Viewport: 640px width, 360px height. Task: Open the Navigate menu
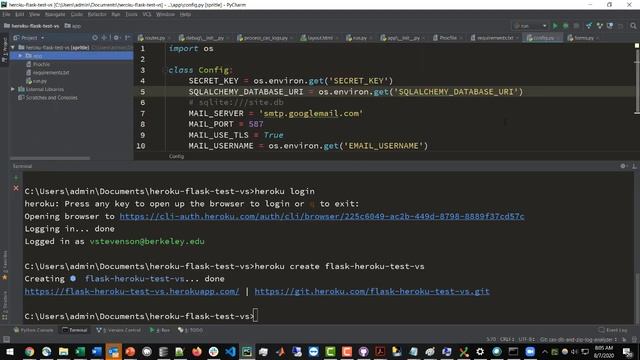[55, 14]
